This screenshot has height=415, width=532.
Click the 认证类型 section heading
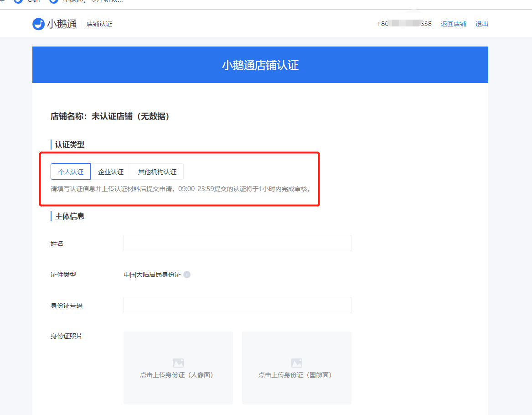(x=70, y=145)
